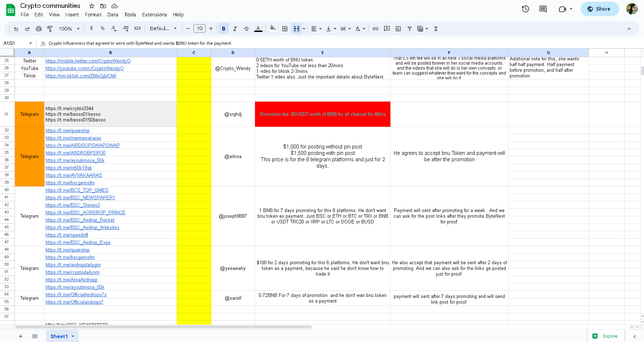
Task: Decrease font size with minus button
Action: pos(188,28)
